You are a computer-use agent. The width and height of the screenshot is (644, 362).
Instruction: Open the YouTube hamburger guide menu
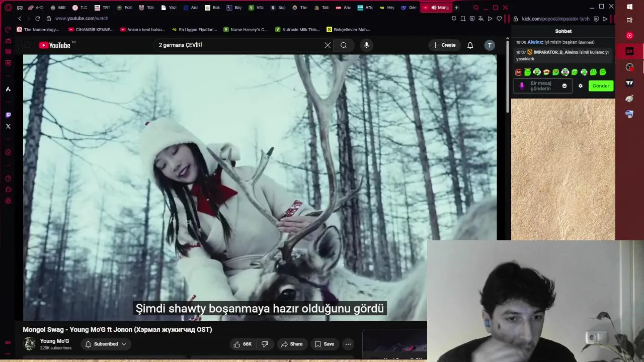point(27,45)
